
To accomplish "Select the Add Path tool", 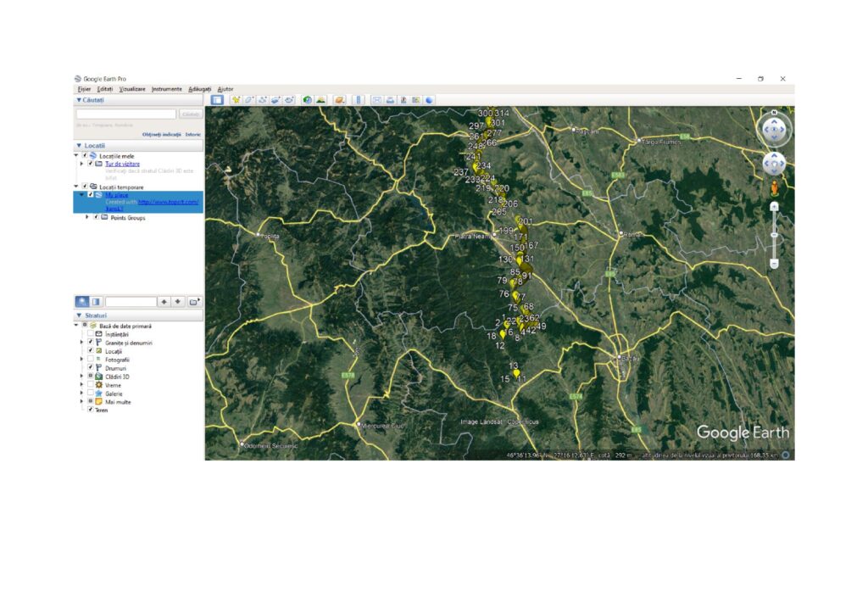I will coord(263,100).
